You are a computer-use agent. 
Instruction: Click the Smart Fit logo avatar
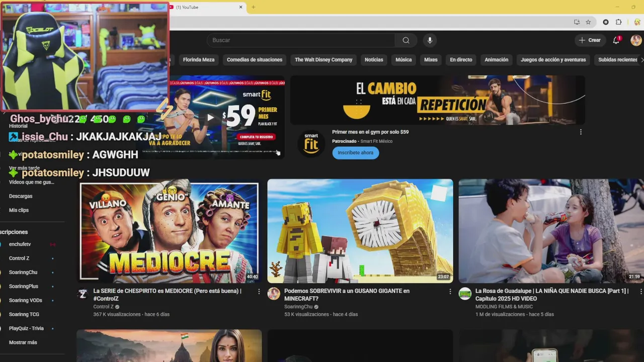(x=311, y=143)
